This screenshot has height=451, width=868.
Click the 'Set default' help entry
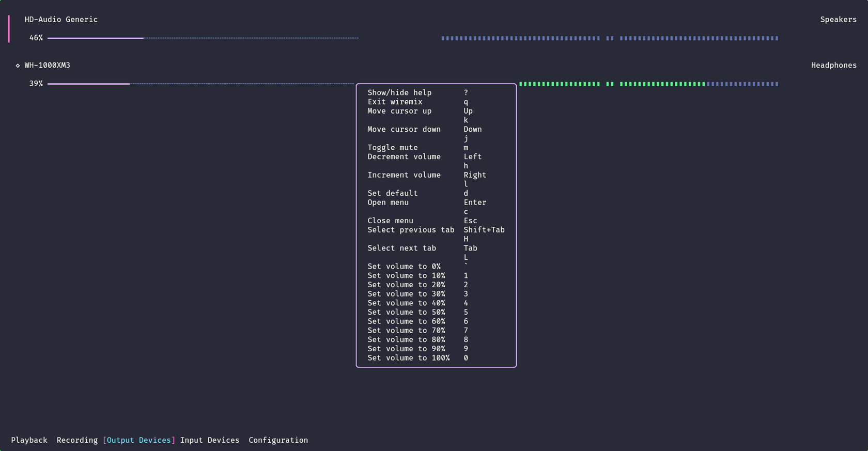coord(393,193)
